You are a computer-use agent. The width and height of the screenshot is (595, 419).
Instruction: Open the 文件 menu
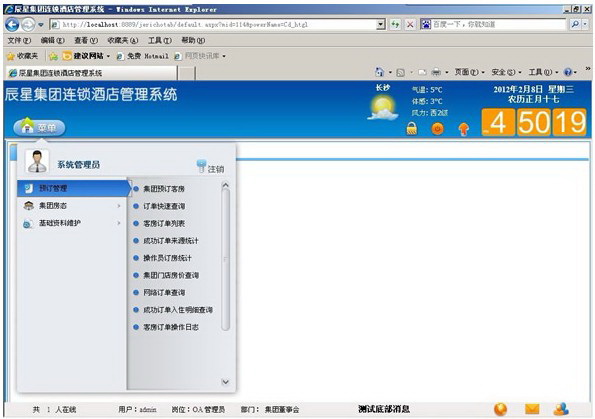19,40
